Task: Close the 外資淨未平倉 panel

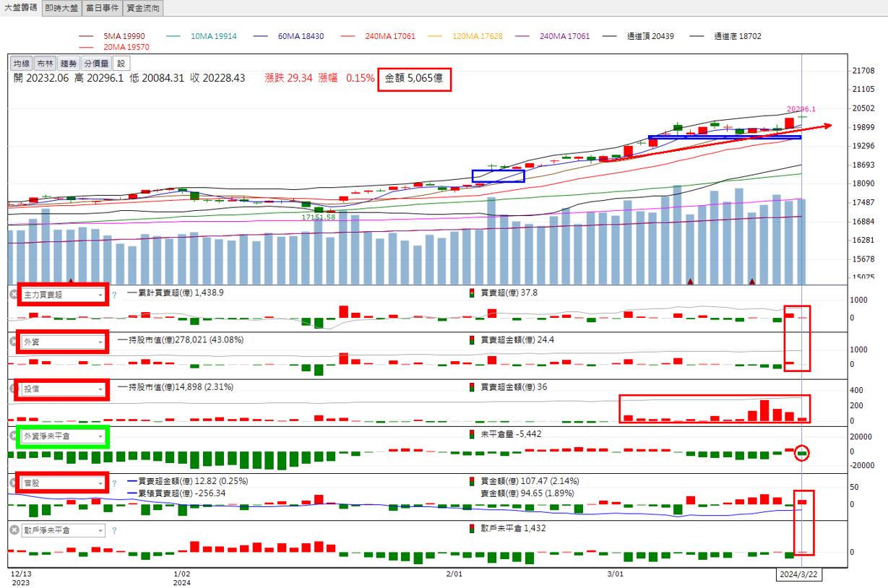Action: (x=13, y=436)
